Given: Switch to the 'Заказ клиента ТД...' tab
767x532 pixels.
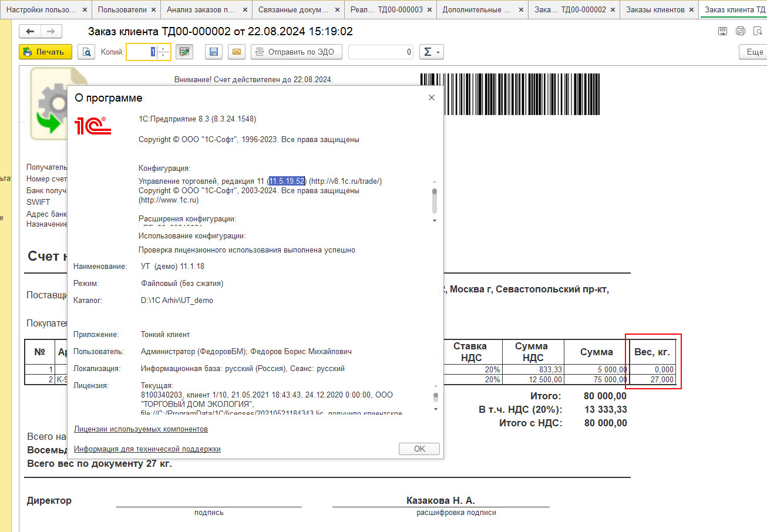Looking at the screenshot, I should click(734, 10).
